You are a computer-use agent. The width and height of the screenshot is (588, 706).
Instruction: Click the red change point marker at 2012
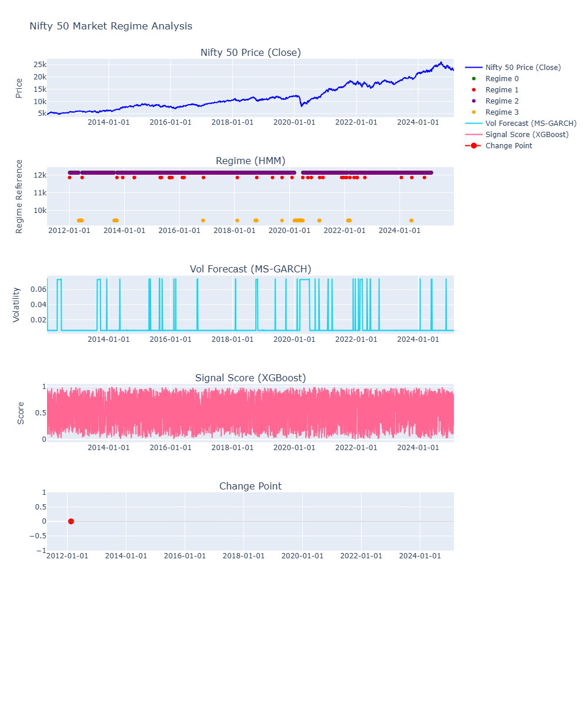[71, 521]
